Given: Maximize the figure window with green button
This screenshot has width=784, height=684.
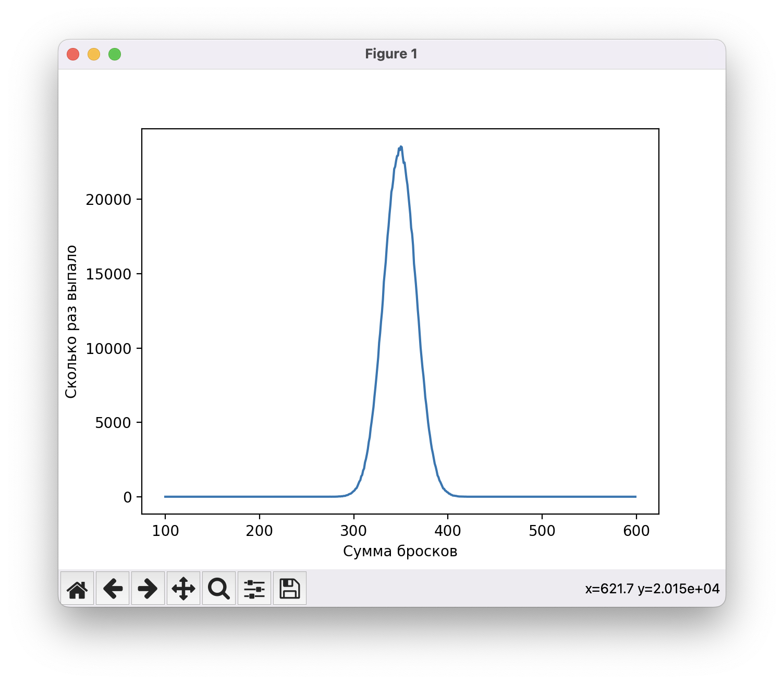Looking at the screenshot, I should tap(115, 54).
